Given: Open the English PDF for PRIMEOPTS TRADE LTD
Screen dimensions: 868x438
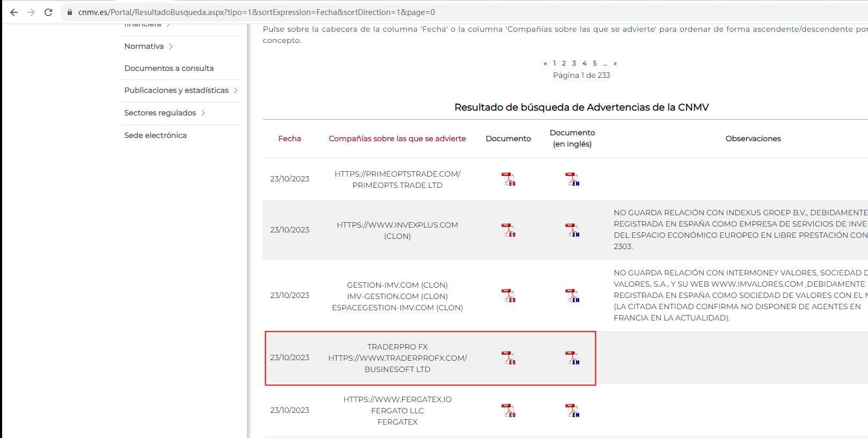Looking at the screenshot, I should point(572,179).
